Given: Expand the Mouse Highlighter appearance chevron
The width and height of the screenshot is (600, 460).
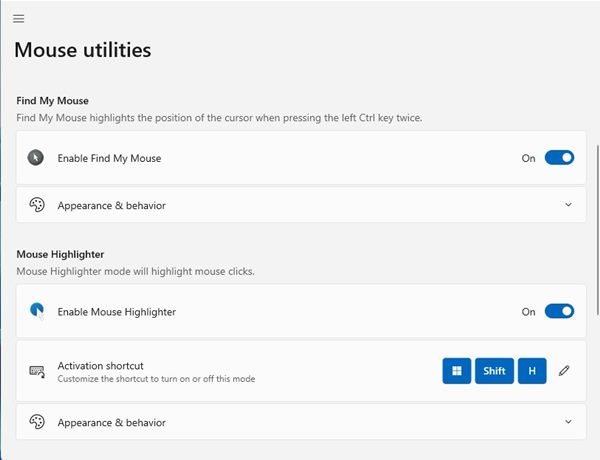Looking at the screenshot, I should [568, 422].
